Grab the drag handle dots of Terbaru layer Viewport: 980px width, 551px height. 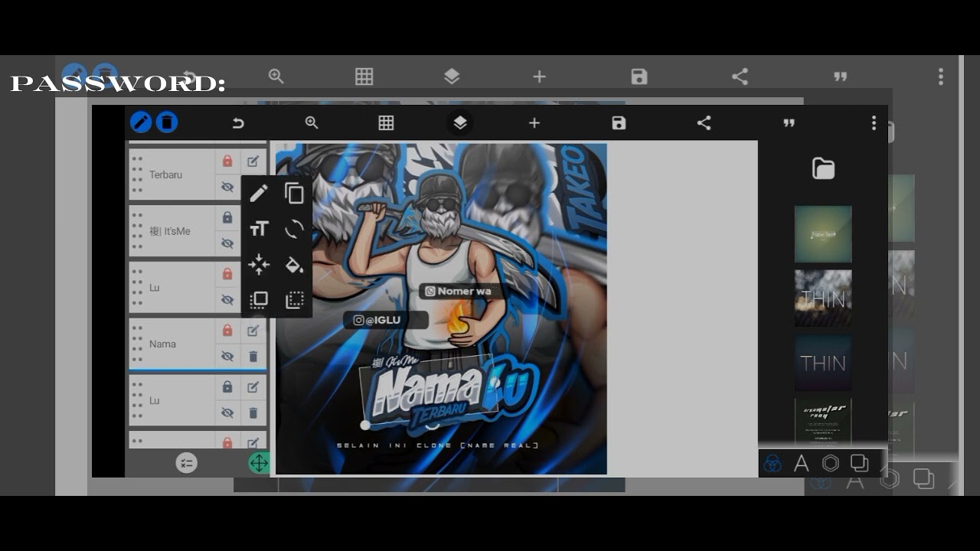[137, 174]
